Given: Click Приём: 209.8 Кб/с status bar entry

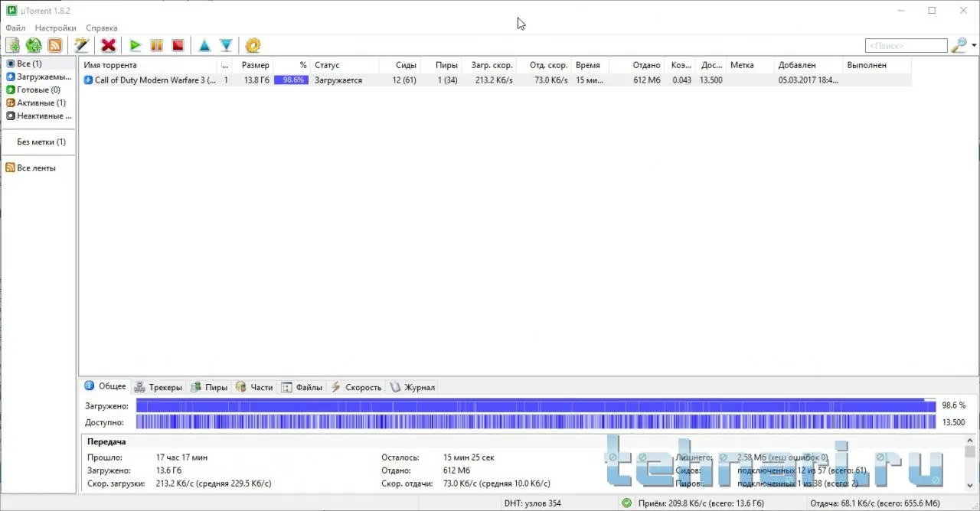Looking at the screenshot, I should coord(701,503).
